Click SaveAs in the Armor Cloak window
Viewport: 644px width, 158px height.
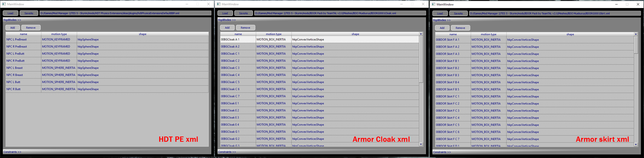click(244, 13)
